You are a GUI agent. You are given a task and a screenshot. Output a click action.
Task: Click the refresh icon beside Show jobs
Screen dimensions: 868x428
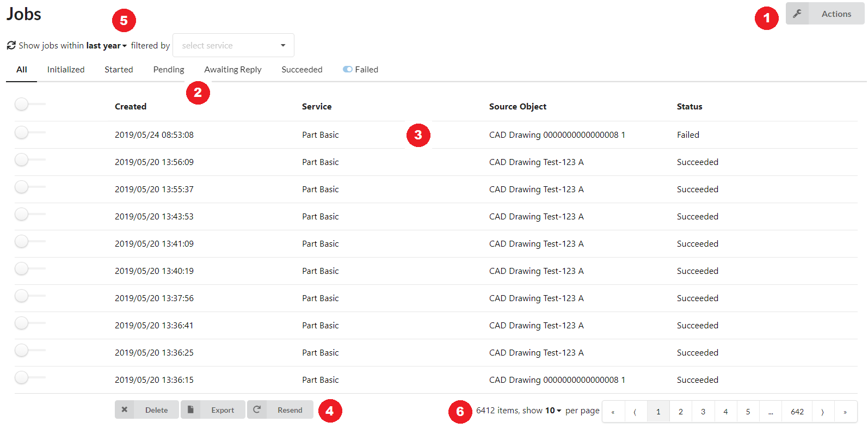click(11, 45)
